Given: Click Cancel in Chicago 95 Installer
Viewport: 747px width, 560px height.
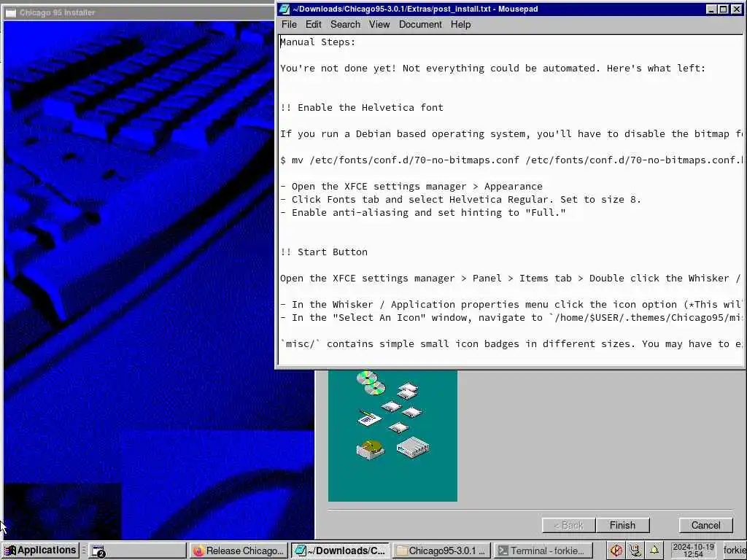Looking at the screenshot, I should [x=705, y=525].
